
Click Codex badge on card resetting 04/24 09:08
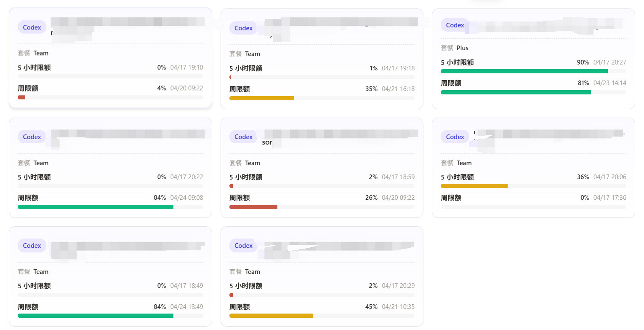tap(32, 137)
